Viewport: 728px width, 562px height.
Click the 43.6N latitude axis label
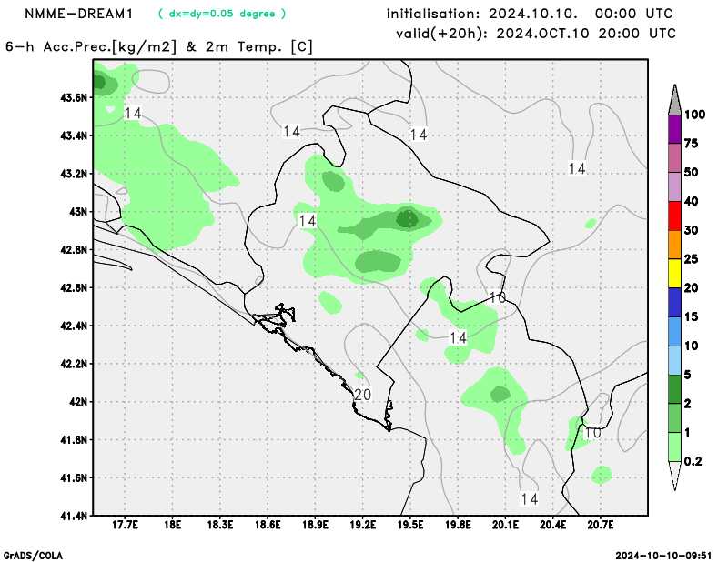(74, 97)
